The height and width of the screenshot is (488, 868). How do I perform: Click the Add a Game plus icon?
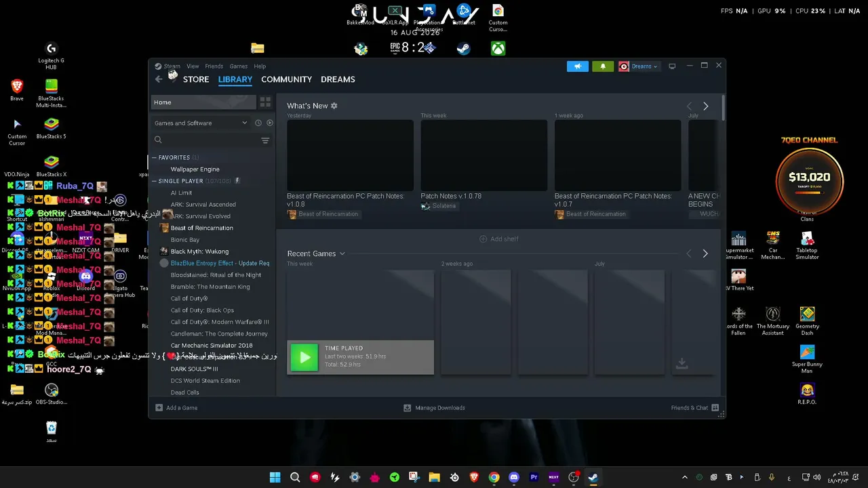click(159, 408)
